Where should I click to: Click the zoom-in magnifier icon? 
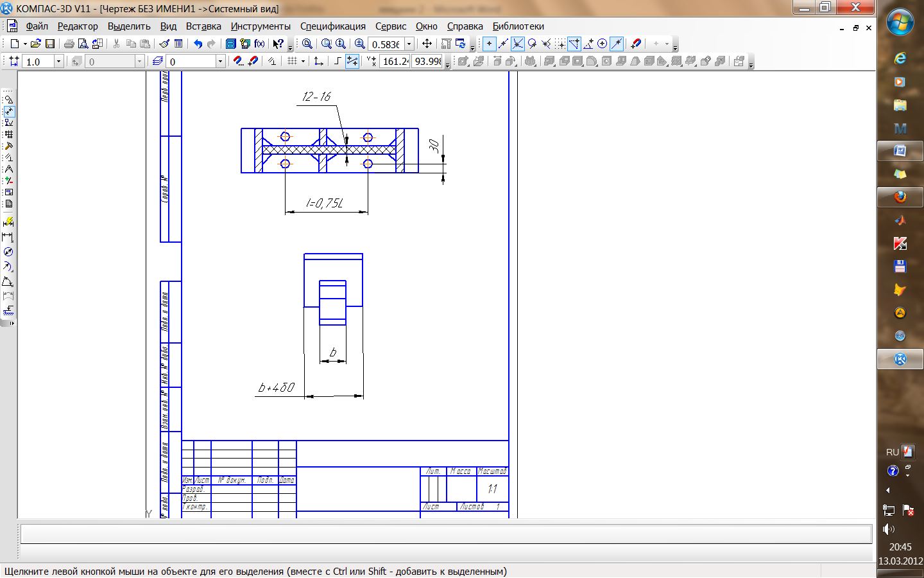pos(359,44)
